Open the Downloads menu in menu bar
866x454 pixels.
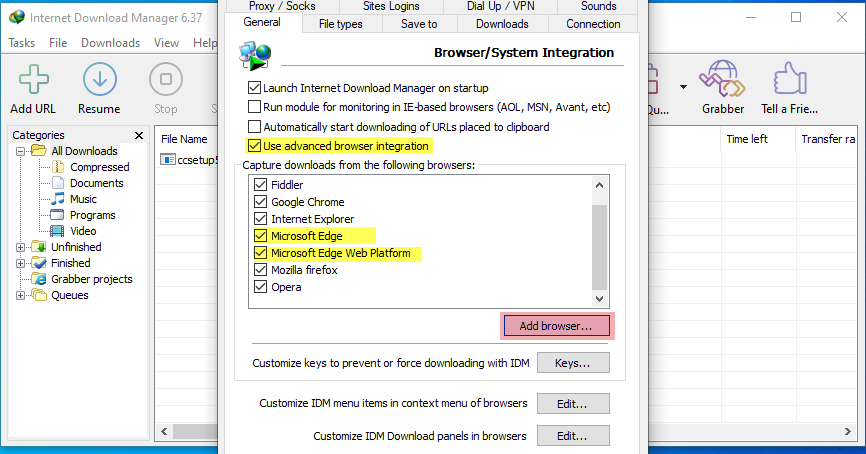[x=110, y=43]
